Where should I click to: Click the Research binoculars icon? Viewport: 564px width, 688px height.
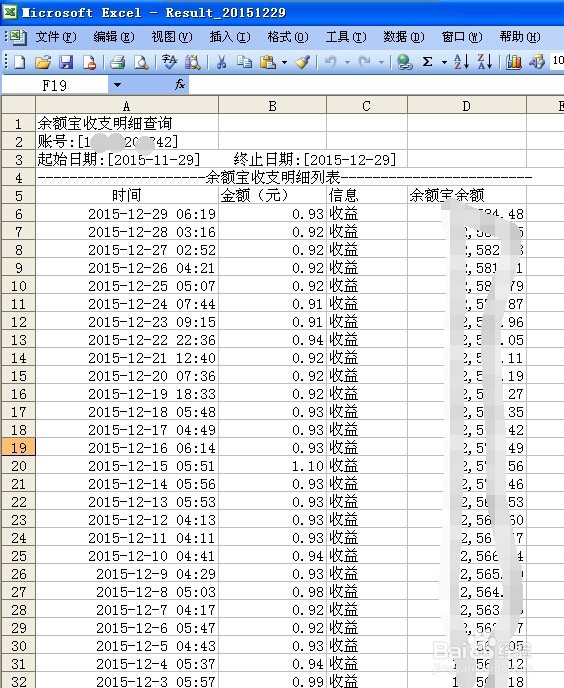193,62
